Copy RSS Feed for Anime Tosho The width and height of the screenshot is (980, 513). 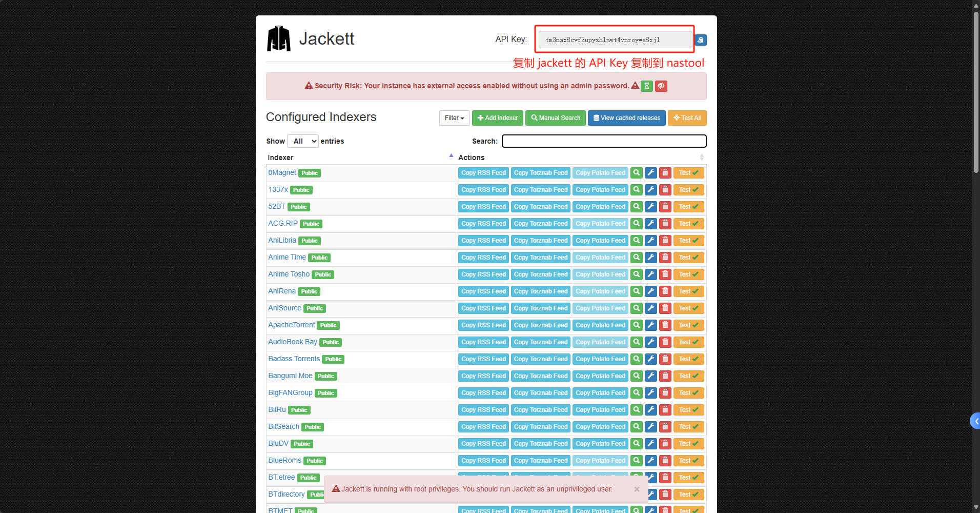483,274
